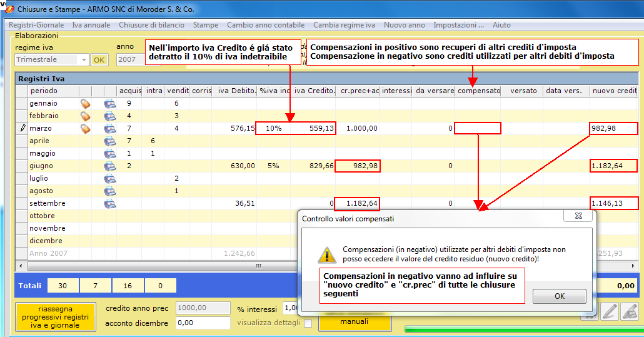Open the Registri-Giornale menu

[36, 25]
